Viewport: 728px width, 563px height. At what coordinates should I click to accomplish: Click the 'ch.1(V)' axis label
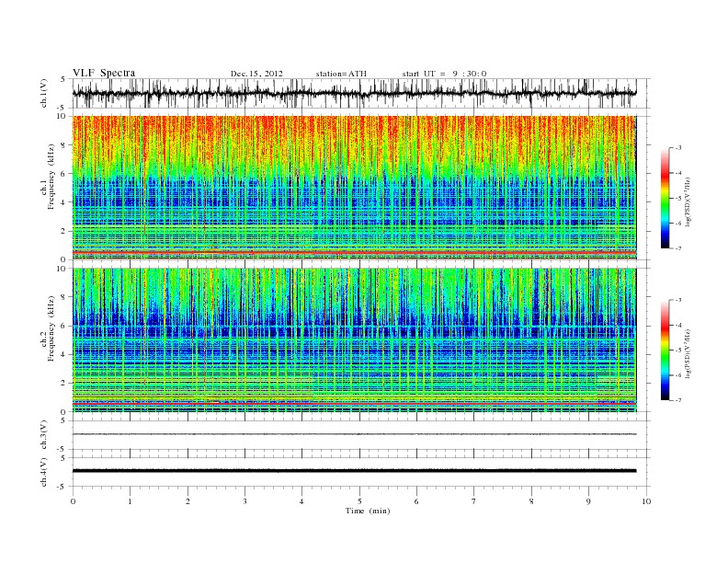(x=44, y=93)
